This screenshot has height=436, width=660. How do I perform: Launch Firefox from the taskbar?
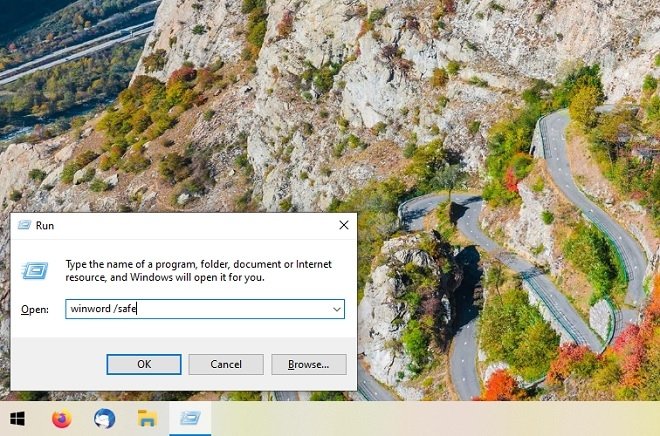point(62,419)
